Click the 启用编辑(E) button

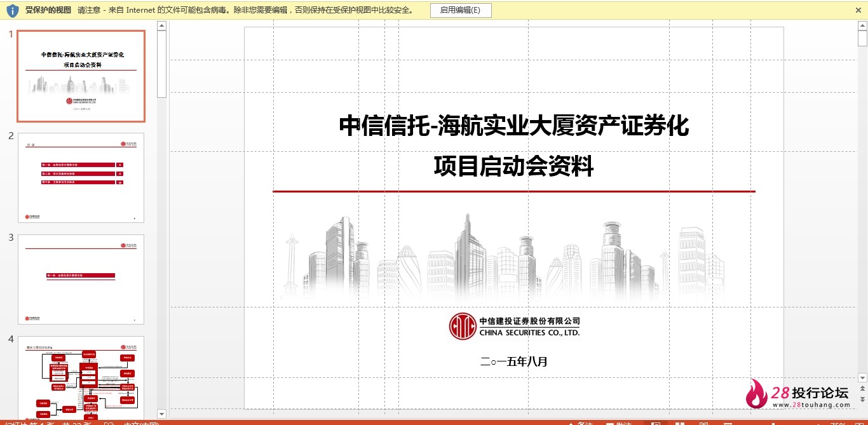tap(461, 10)
